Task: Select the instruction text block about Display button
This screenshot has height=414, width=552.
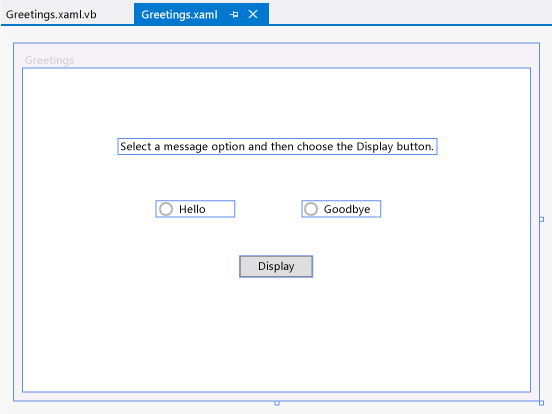Action: point(277,146)
